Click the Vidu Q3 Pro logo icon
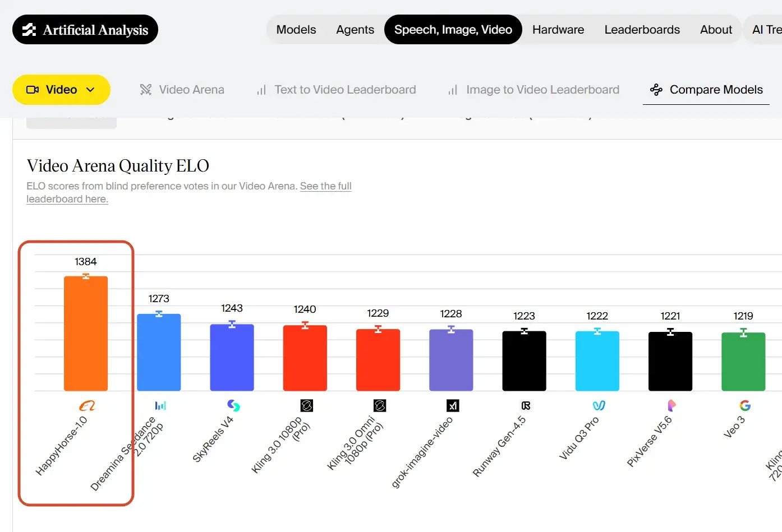The image size is (782, 532). [599, 405]
